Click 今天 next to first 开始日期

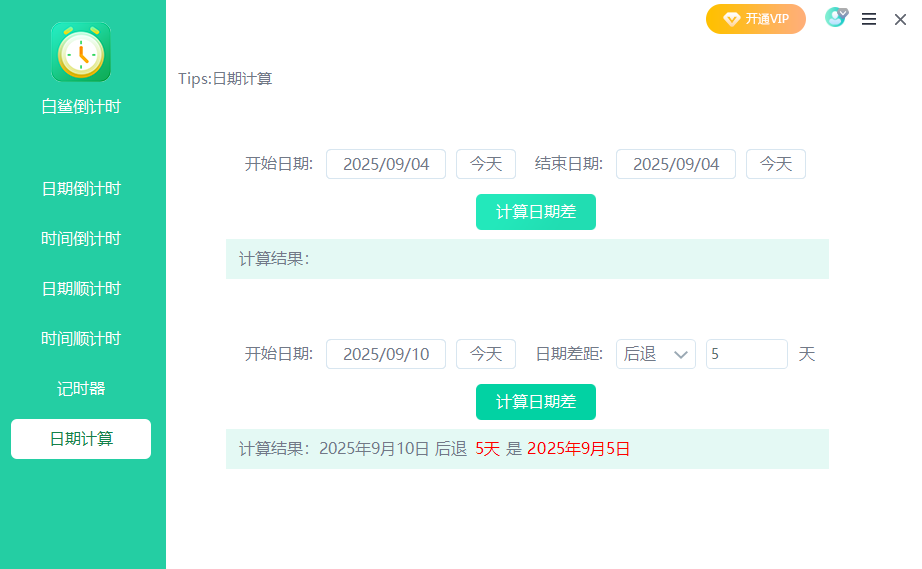pos(486,164)
